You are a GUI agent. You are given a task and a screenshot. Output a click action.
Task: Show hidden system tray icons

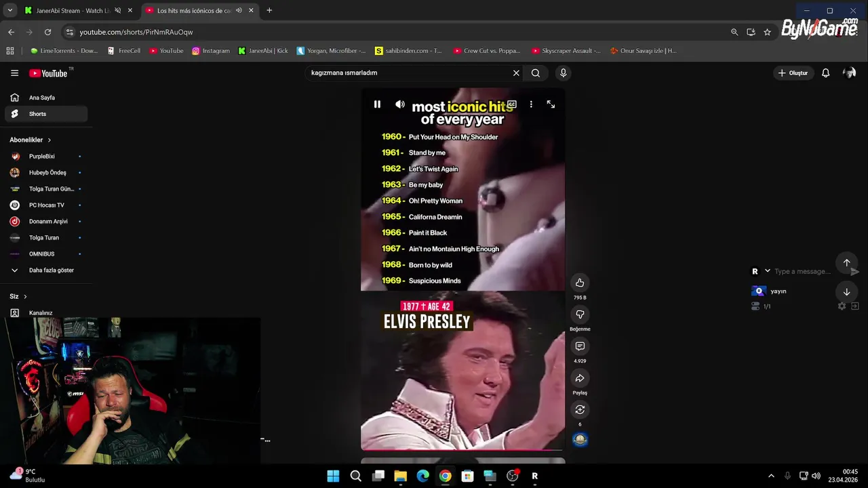click(x=770, y=476)
